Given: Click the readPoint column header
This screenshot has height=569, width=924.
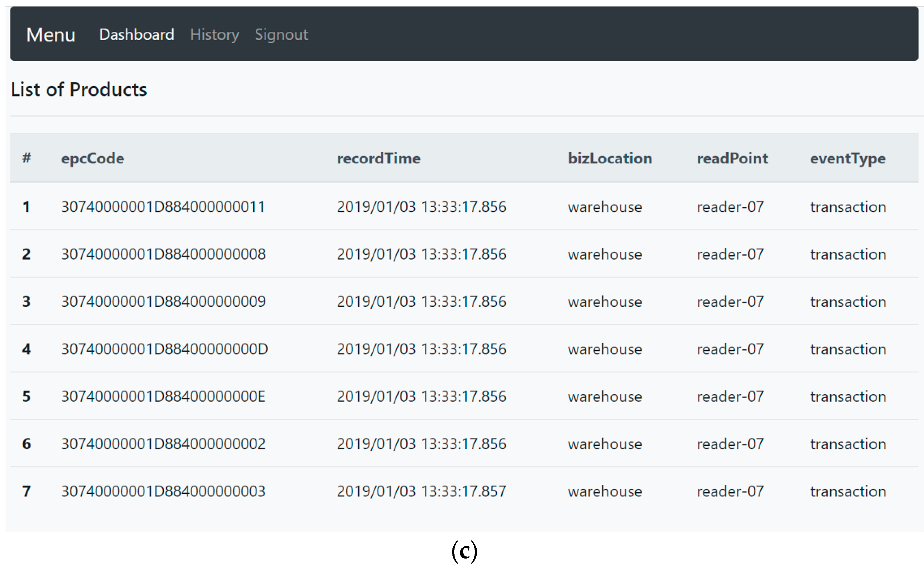Looking at the screenshot, I should pyautogui.click(x=732, y=159).
